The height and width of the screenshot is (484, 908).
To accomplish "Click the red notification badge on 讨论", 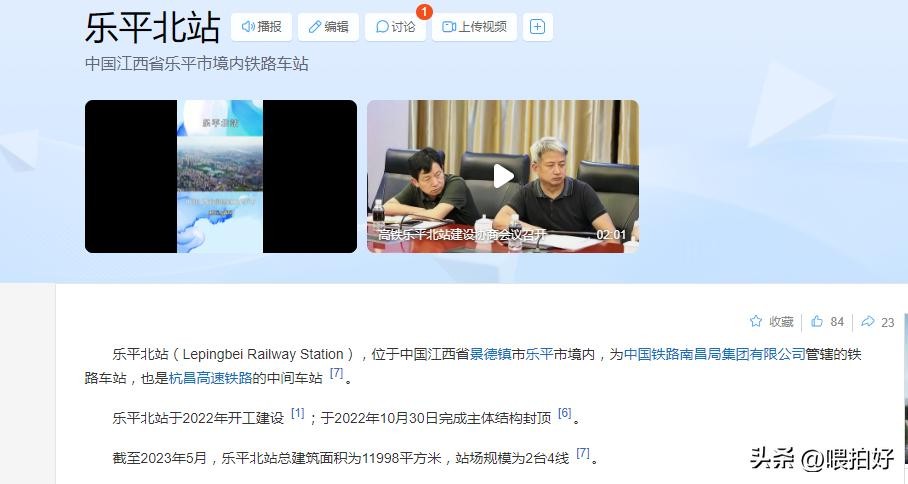I will tap(424, 12).
